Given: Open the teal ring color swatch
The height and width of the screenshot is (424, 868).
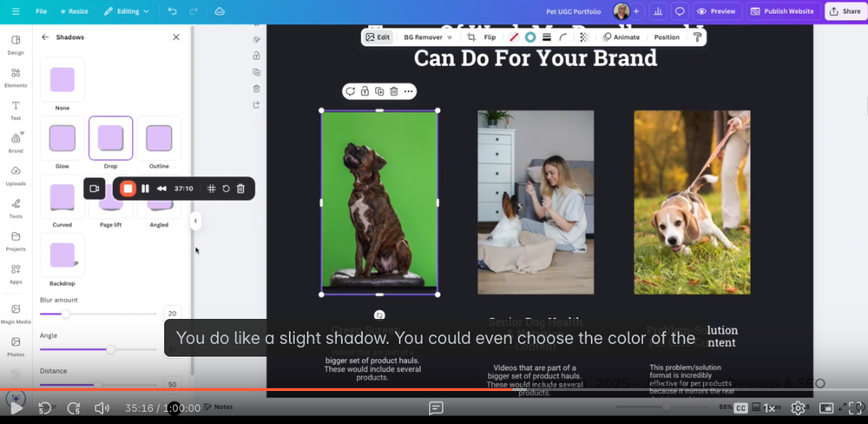Looking at the screenshot, I should 530,37.
